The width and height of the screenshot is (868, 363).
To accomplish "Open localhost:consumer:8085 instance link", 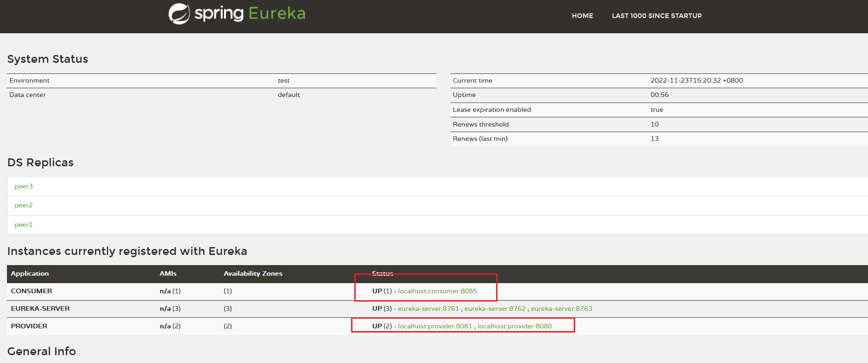I will [437, 291].
